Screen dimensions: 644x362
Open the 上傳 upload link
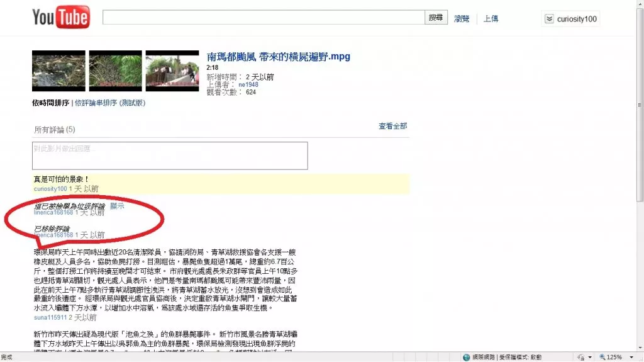coord(491,18)
